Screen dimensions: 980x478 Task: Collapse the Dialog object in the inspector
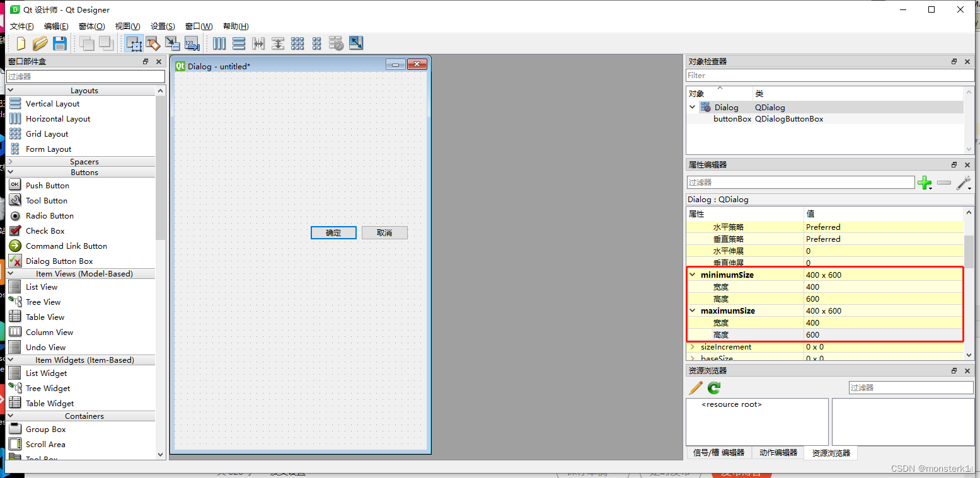692,107
